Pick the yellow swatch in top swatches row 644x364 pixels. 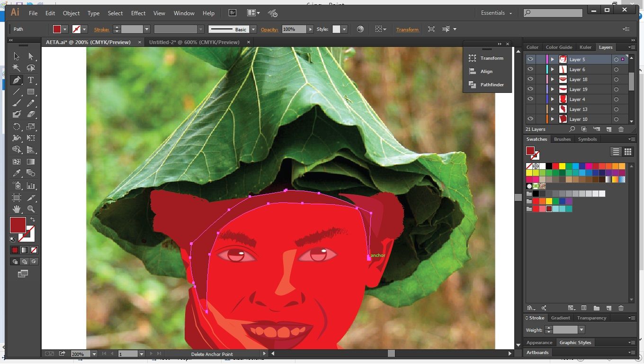pyautogui.click(x=562, y=166)
